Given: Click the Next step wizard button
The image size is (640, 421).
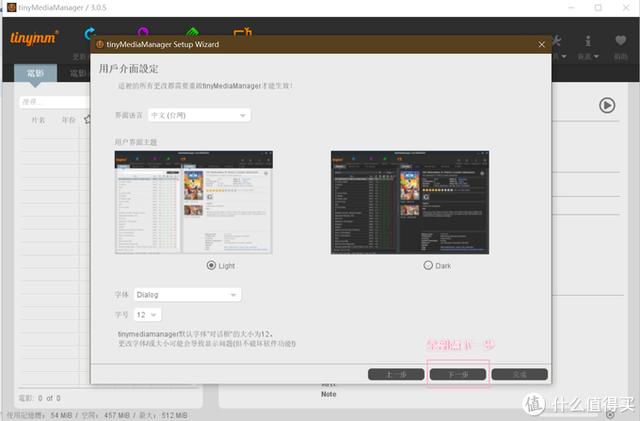Looking at the screenshot, I should (458, 374).
